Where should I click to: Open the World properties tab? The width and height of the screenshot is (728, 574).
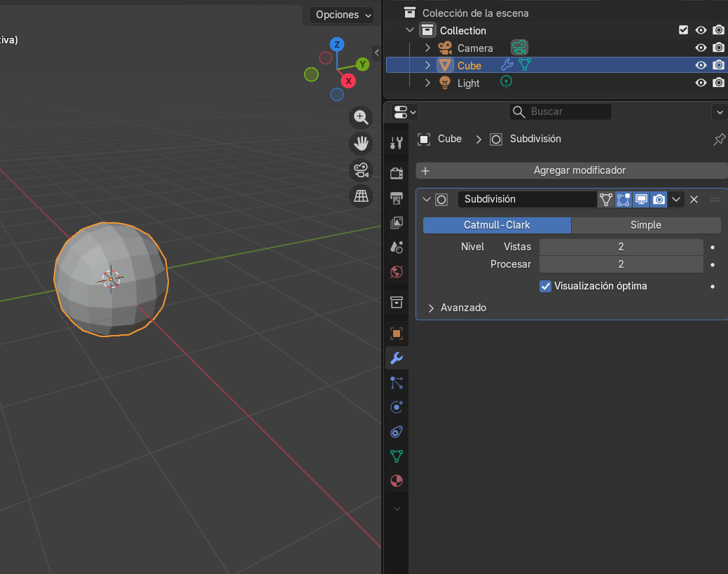(x=397, y=271)
